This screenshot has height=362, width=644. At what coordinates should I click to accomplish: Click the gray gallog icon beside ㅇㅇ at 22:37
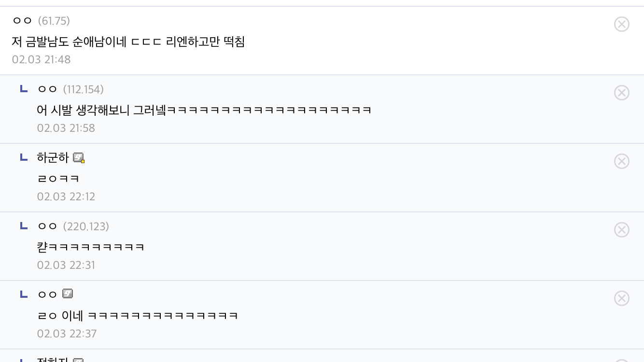tap(68, 293)
